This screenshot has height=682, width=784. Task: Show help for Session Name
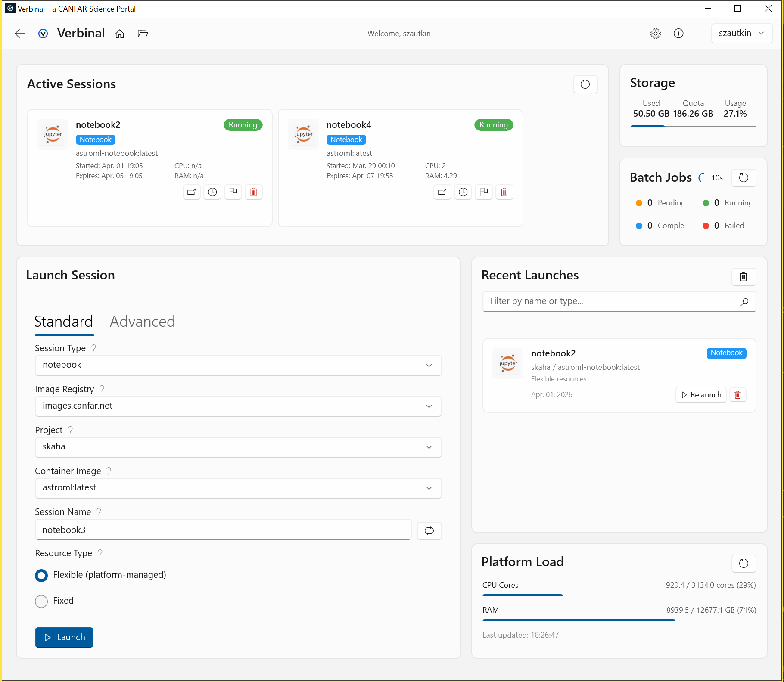(99, 512)
